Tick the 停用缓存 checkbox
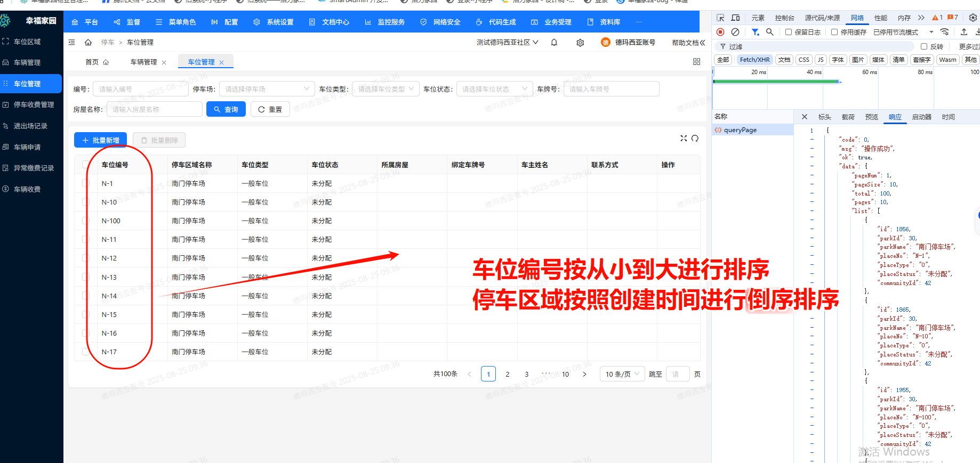The width and height of the screenshot is (980, 463). click(834, 32)
